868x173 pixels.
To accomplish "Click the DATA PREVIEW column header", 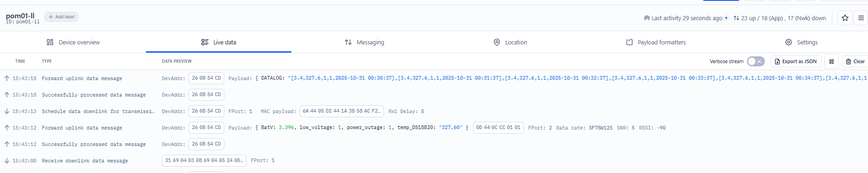I will (177, 61).
